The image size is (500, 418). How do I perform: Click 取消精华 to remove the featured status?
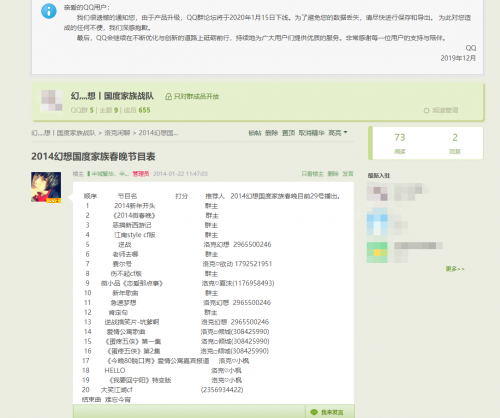point(311,133)
